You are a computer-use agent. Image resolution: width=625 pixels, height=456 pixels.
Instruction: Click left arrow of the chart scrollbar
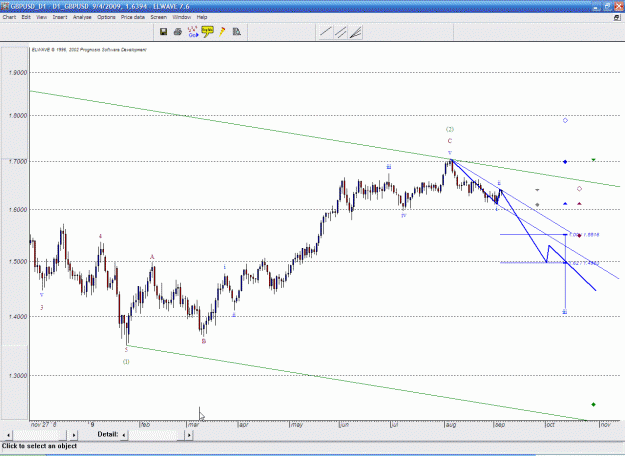pyautogui.click(x=8, y=435)
